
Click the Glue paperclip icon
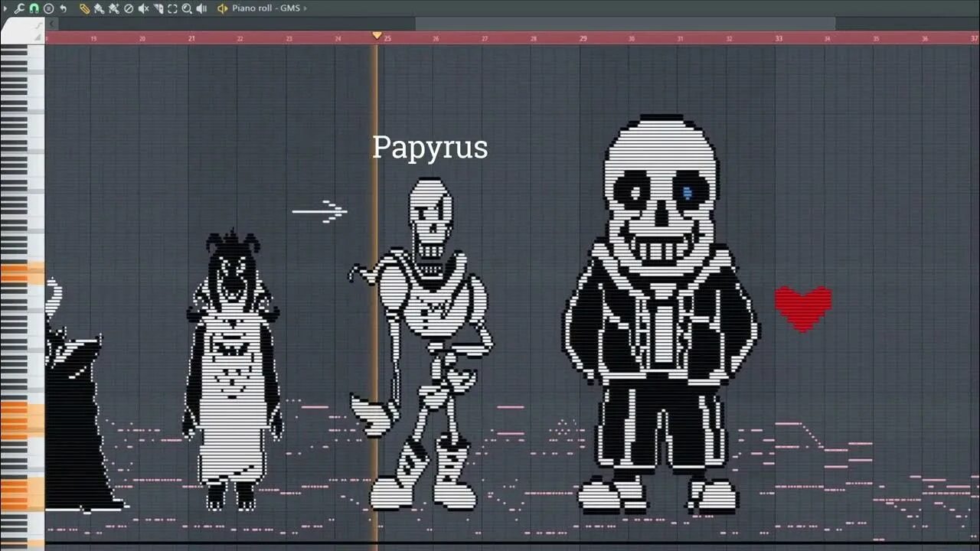pos(84,8)
